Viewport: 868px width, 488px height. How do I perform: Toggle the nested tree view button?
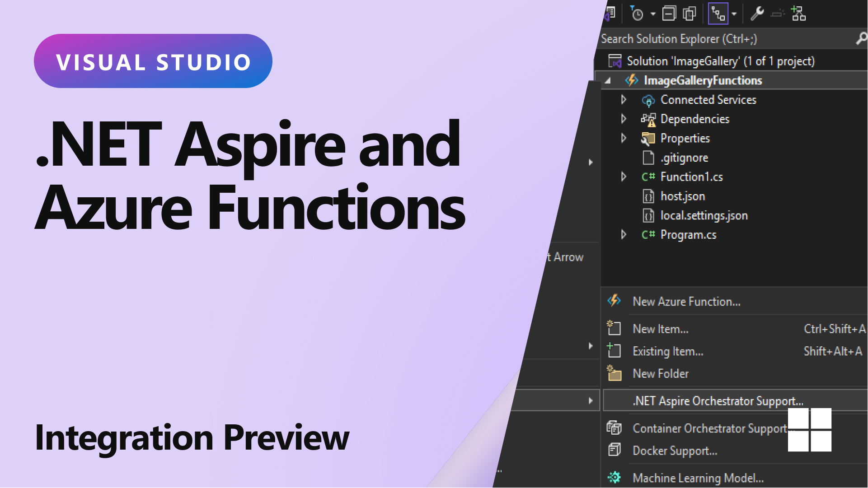click(x=718, y=14)
